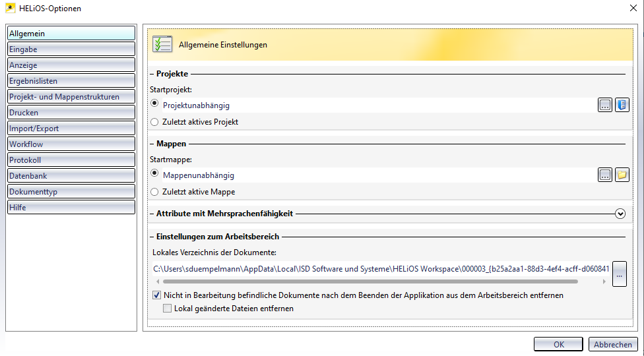Choose Zuletzt aktives Projekt radio option
Image resolution: width=644 pixels, height=356 pixels.
coord(154,122)
